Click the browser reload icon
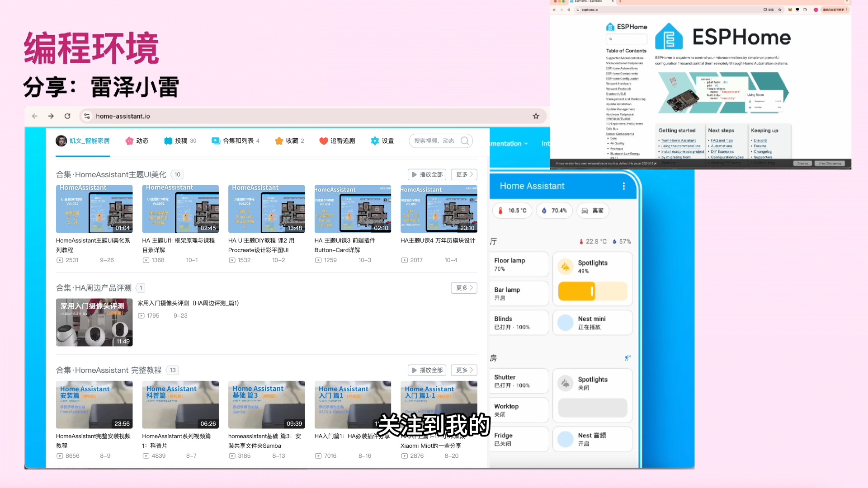This screenshot has width=868, height=488. [x=67, y=116]
